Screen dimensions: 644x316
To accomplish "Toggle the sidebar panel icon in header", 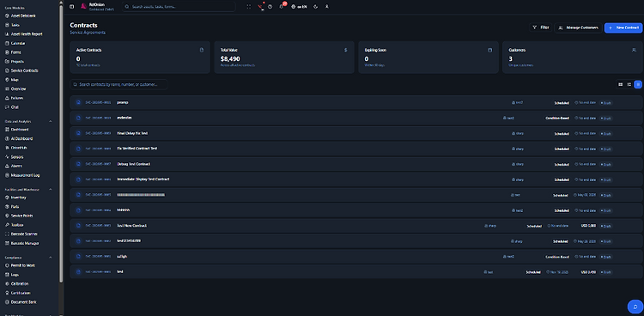I will (72, 7).
